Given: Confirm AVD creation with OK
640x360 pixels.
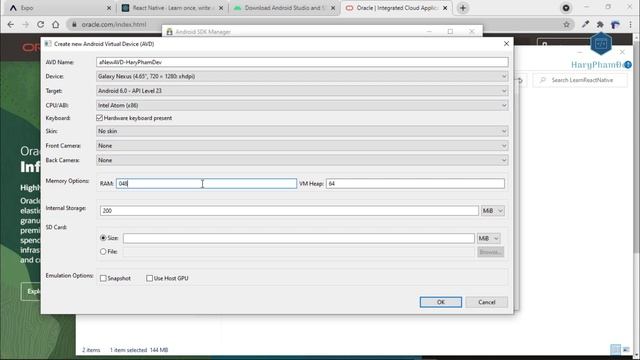Looking at the screenshot, I should tap(441, 302).
